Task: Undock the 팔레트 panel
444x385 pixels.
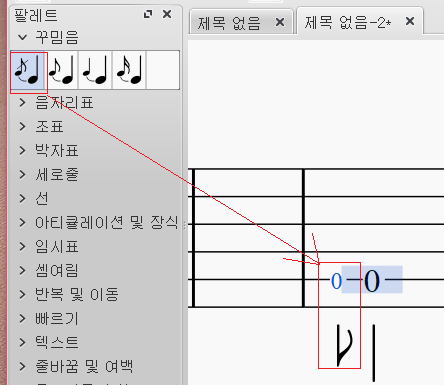Action: click(x=148, y=14)
